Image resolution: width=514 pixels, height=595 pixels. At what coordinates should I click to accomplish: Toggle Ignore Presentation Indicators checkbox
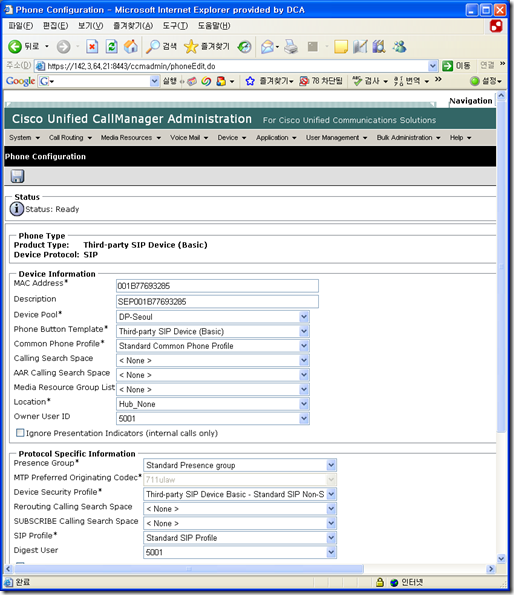point(20,433)
